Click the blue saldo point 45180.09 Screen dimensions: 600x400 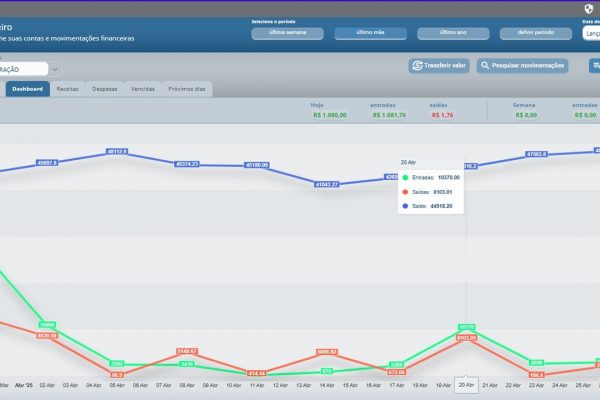(257, 165)
